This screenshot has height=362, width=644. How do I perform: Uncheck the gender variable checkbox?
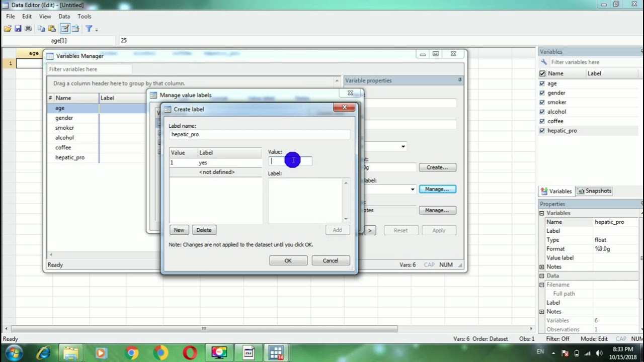coord(542,93)
